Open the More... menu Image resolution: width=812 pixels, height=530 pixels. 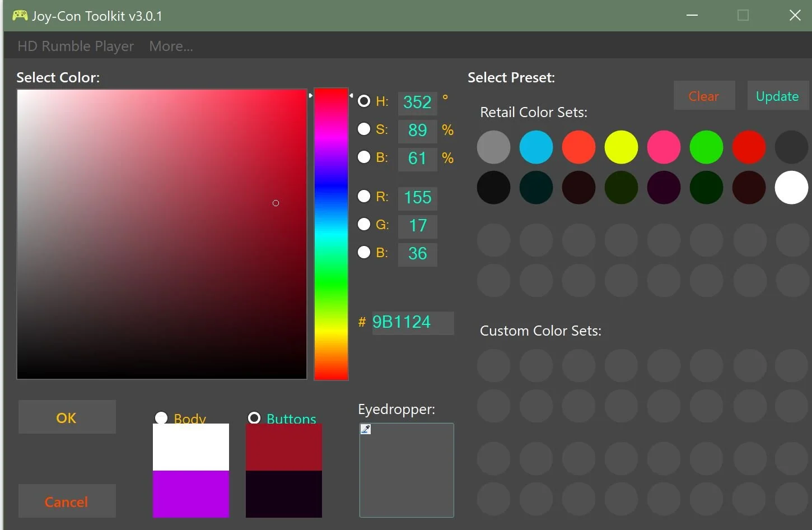[x=171, y=46]
